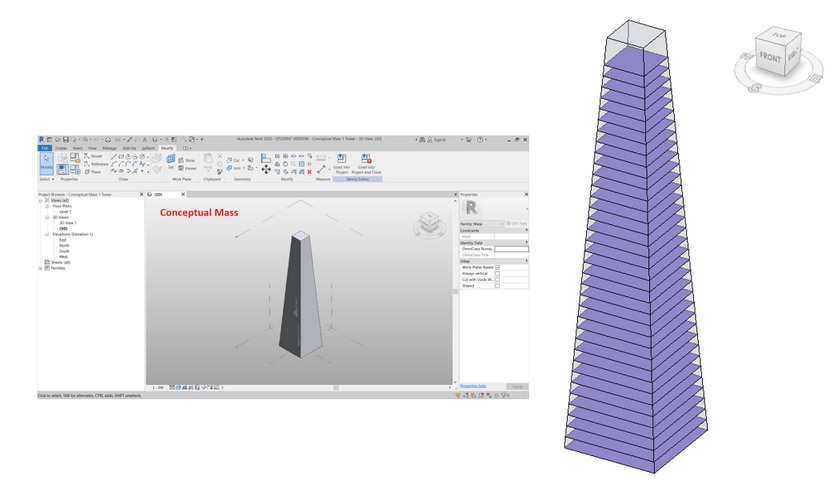The height and width of the screenshot is (480, 837).
Task: Click the OmniClass Number input field
Action: click(x=510, y=248)
